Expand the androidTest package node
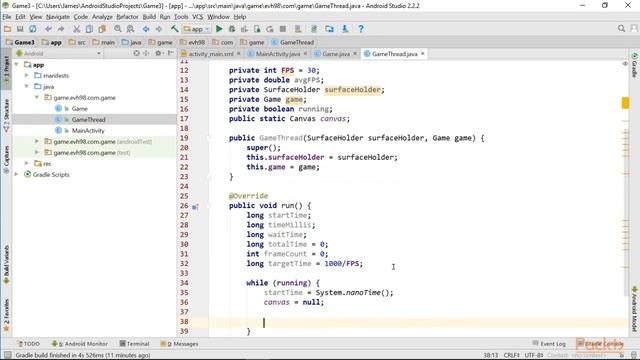This screenshot has height=360, width=640. click(x=37, y=141)
